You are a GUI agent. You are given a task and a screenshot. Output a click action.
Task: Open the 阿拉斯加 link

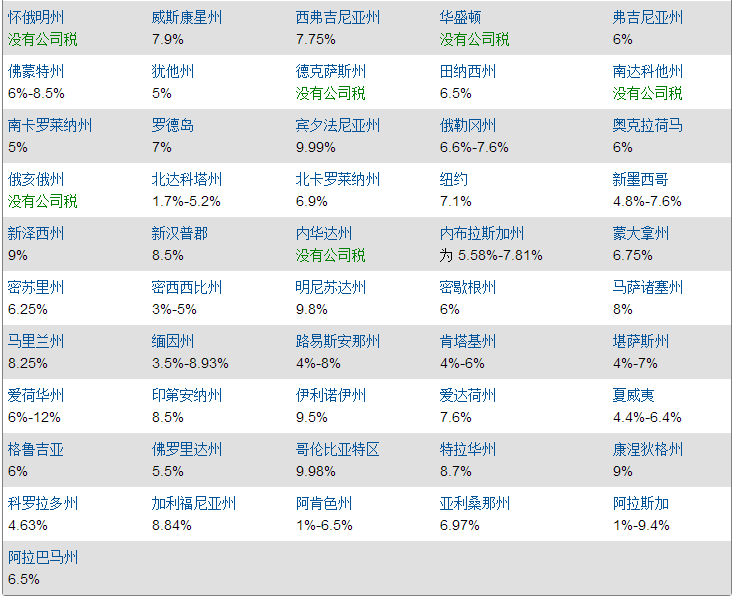coord(641,503)
